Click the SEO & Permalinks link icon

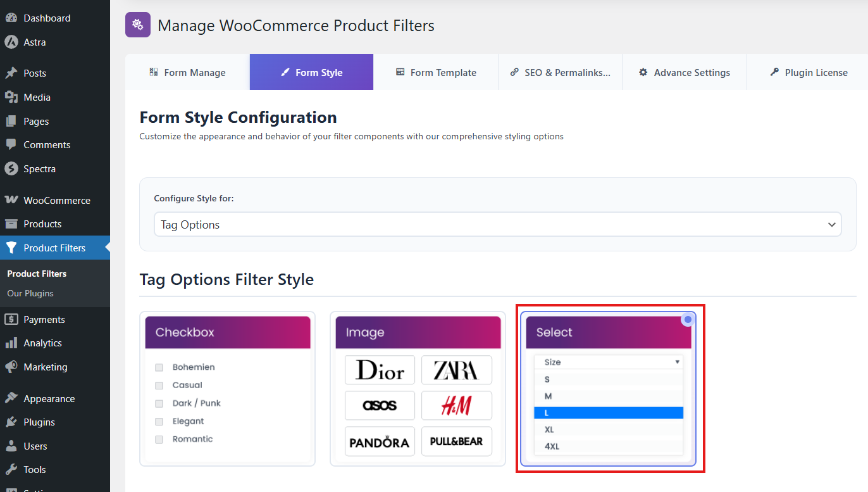(x=514, y=72)
